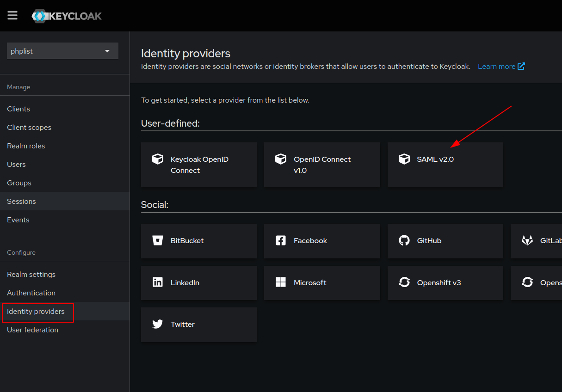
Task: Click the Twitter bird icon
Action: tap(158, 324)
